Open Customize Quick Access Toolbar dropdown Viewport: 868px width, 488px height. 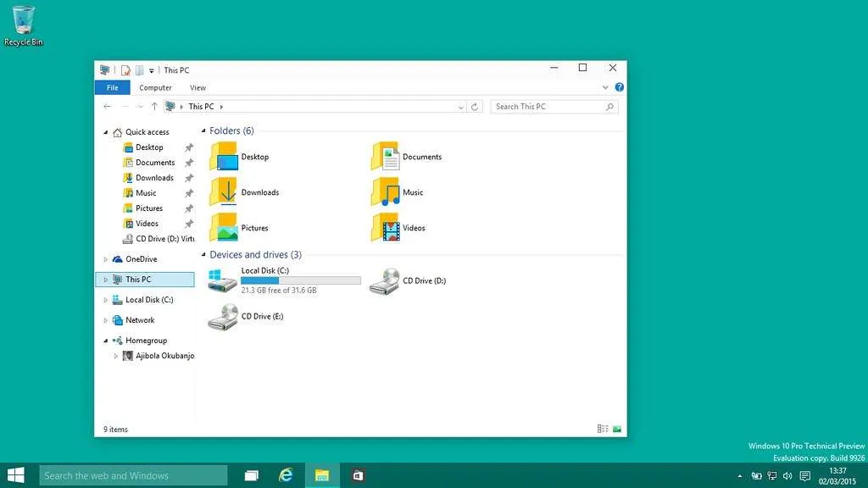151,71
